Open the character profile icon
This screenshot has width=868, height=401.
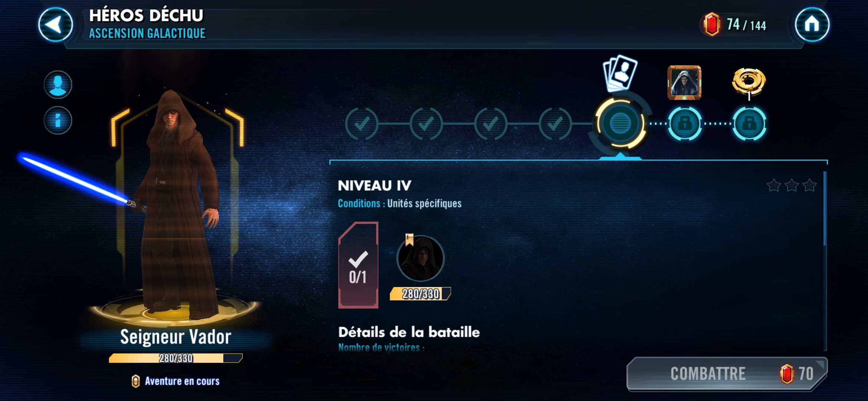[x=58, y=85]
